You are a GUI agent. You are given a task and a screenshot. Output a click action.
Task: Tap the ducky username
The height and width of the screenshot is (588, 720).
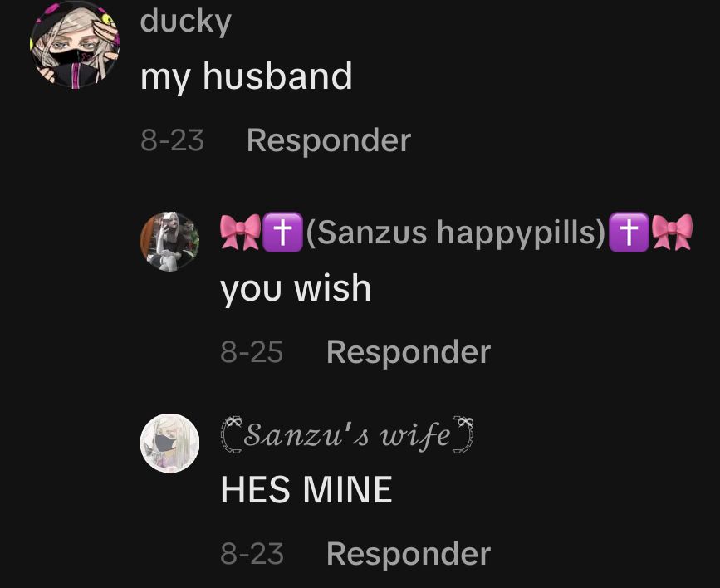coord(185,22)
